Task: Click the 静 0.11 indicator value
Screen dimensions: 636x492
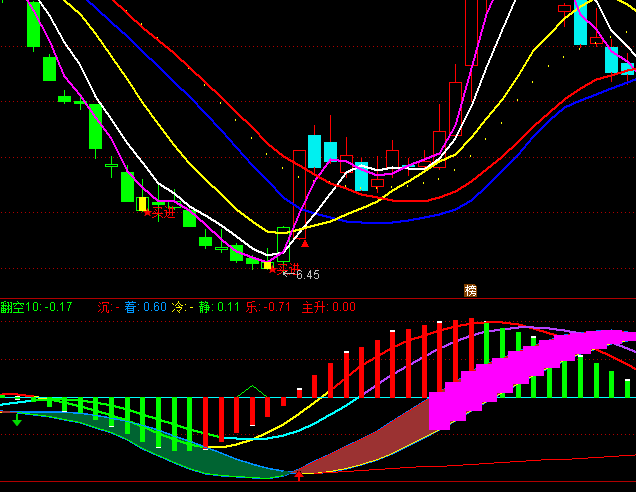Action: pyautogui.click(x=219, y=307)
